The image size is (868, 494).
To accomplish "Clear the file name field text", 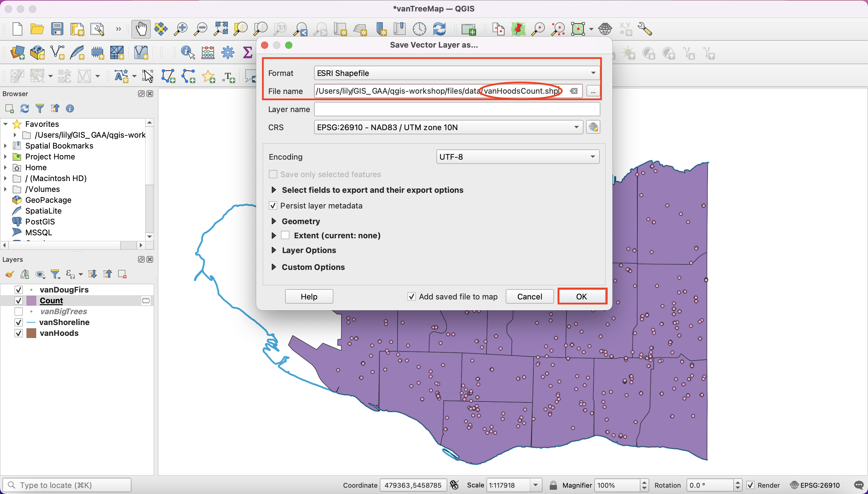I will coord(574,91).
